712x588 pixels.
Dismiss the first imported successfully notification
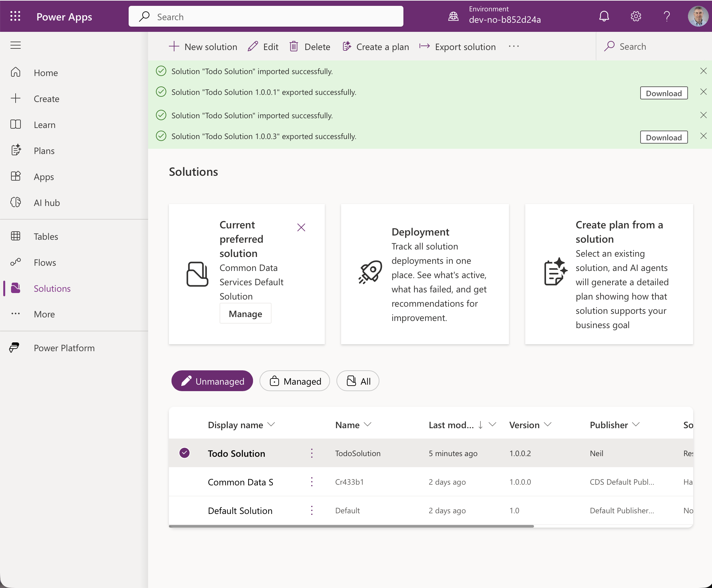[x=703, y=71]
